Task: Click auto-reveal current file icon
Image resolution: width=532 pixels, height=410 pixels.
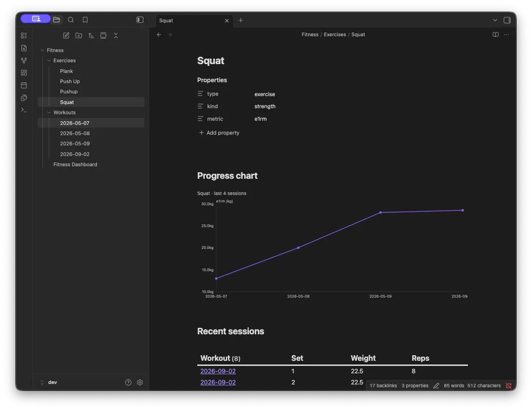Action: [103, 35]
